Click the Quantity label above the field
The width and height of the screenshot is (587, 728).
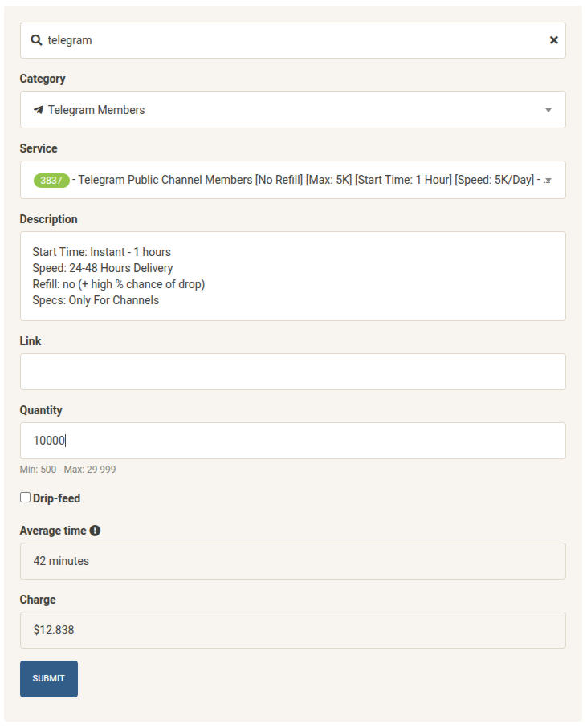click(41, 410)
